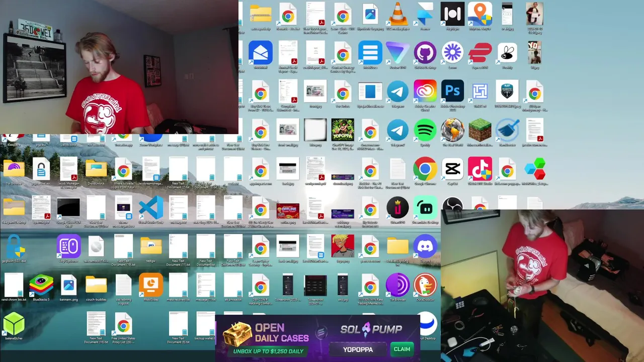The width and height of the screenshot is (644, 362).
Task: Open the couch-buddies folder
Action: [x=96, y=286]
